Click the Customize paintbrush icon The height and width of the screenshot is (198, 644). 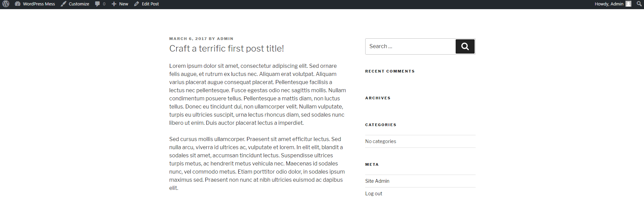64,4
